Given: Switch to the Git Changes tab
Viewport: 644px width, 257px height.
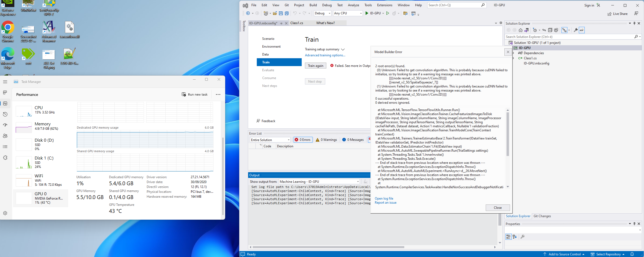Looking at the screenshot, I should click(542, 216).
